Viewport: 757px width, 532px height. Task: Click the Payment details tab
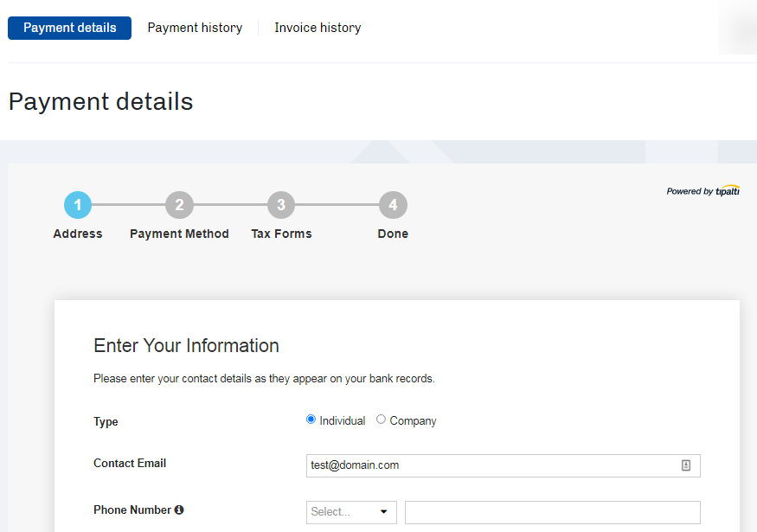click(x=69, y=28)
